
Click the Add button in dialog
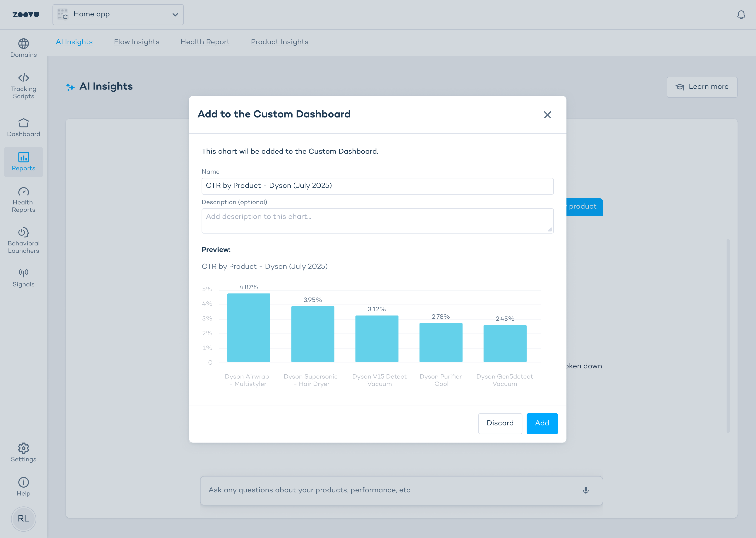(542, 423)
